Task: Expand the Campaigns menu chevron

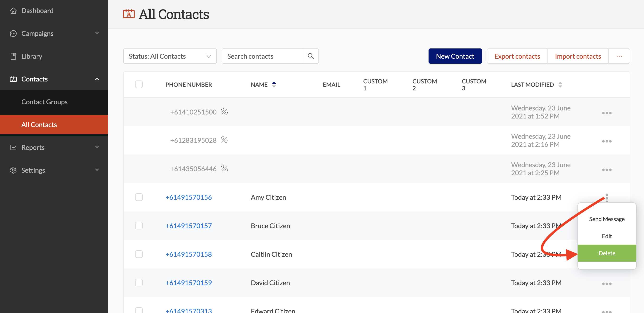Action: [97, 33]
